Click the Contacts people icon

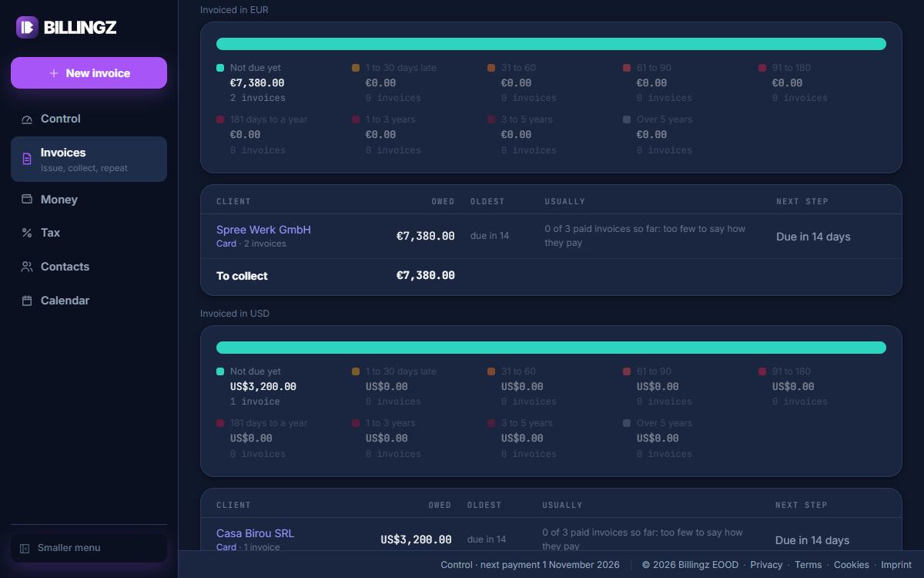click(27, 267)
